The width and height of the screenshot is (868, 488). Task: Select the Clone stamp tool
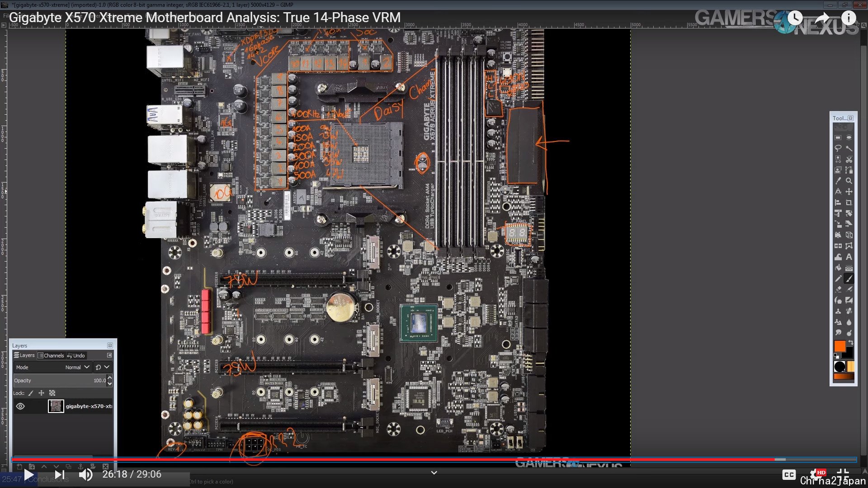[838, 311]
